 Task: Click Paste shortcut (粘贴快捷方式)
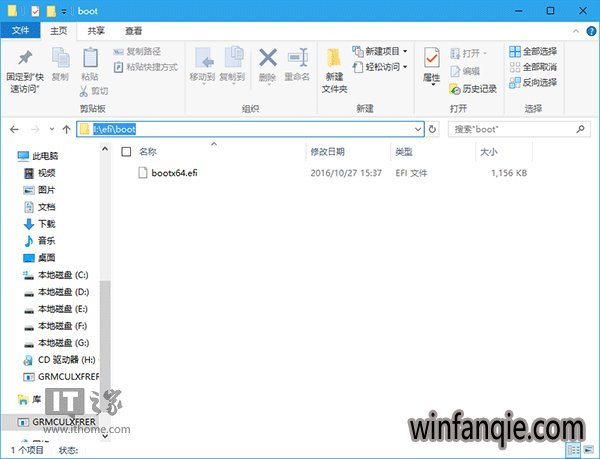[x=146, y=67]
